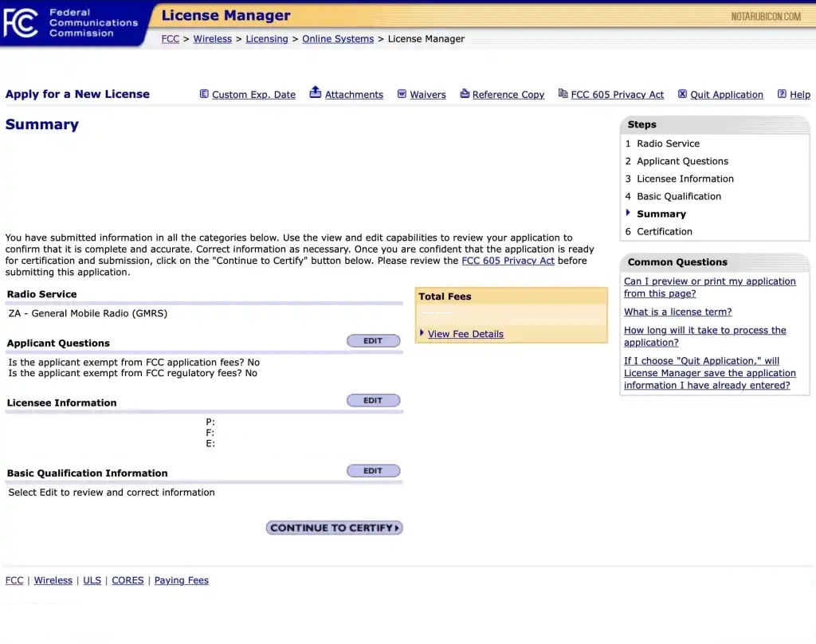816x644 pixels.
Task: Open the CORES footer link
Action: (x=127, y=580)
